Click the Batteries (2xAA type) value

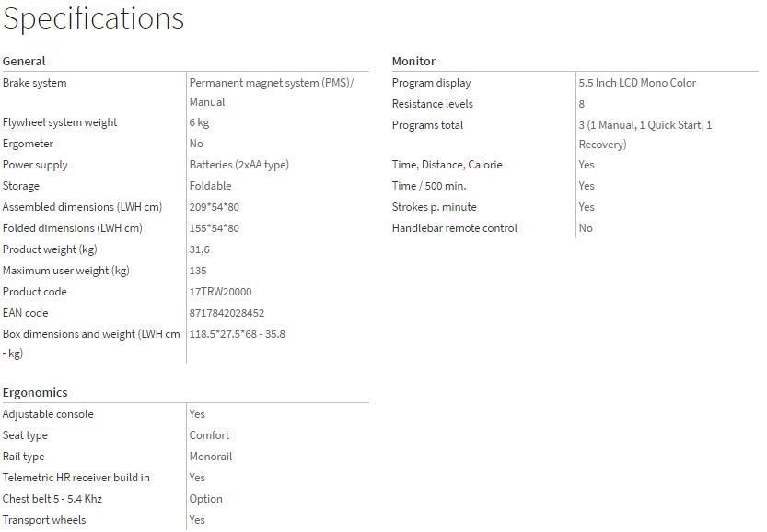[x=238, y=165]
